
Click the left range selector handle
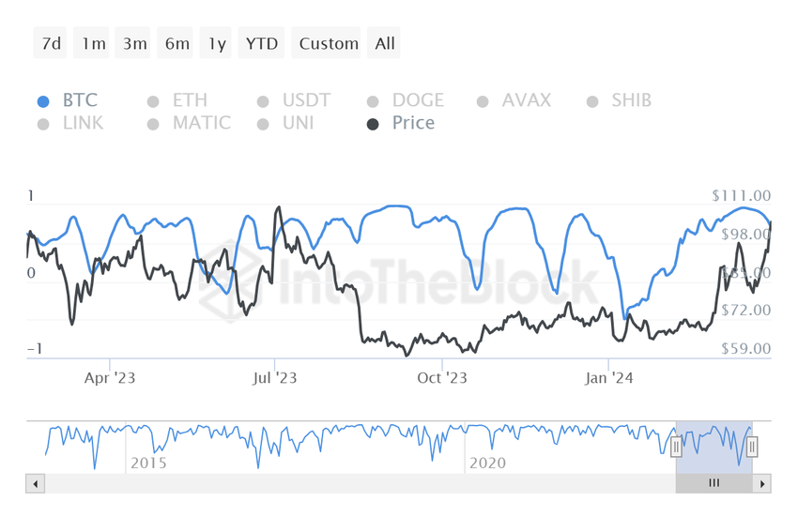pyautogui.click(x=676, y=447)
